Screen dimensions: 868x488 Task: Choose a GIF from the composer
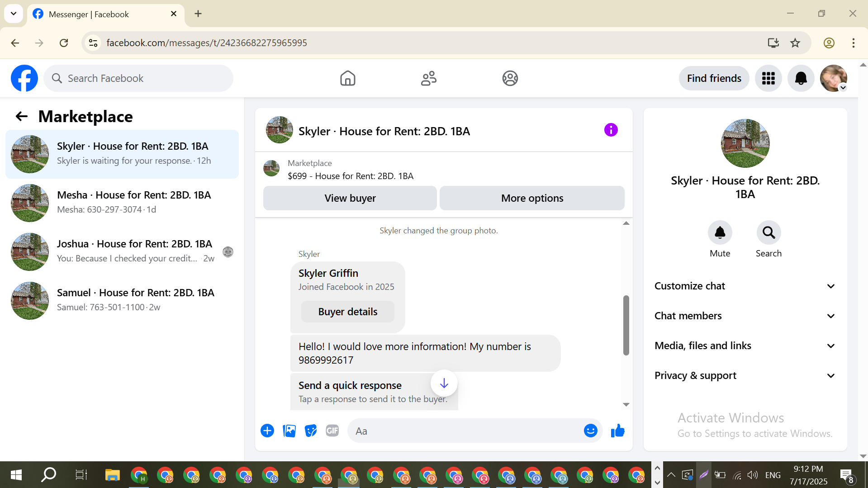pos(332,431)
